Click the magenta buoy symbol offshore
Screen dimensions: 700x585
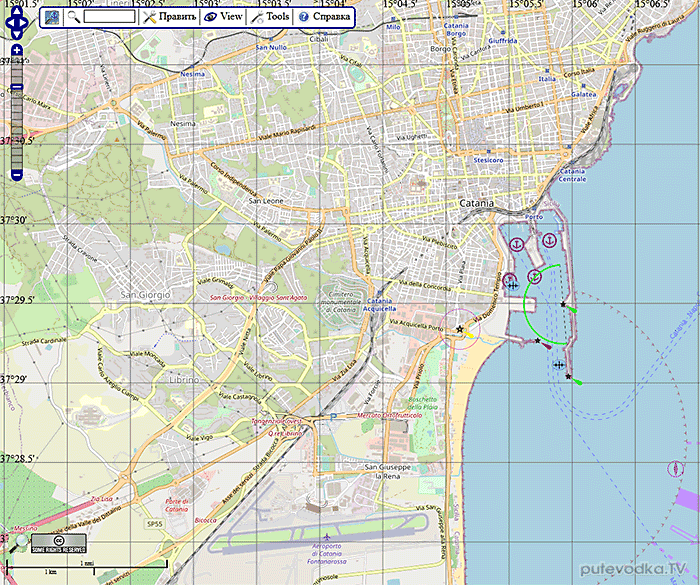click(x=675, y=469)
